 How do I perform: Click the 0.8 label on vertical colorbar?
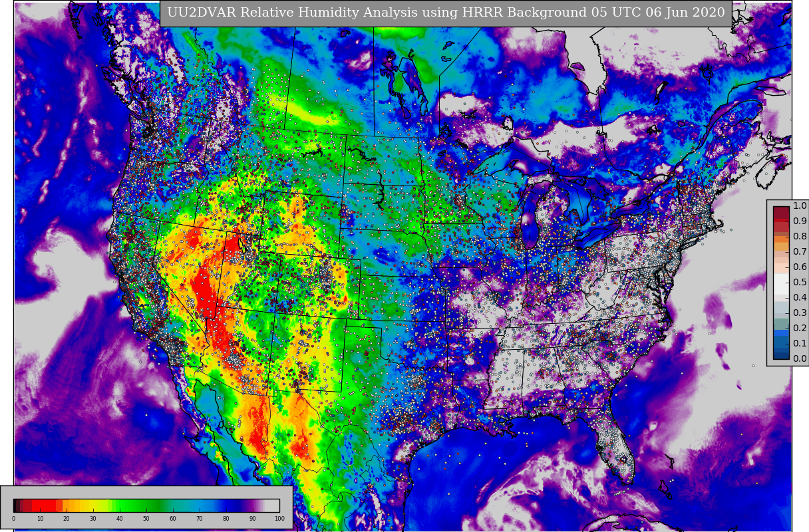[800, 236]
